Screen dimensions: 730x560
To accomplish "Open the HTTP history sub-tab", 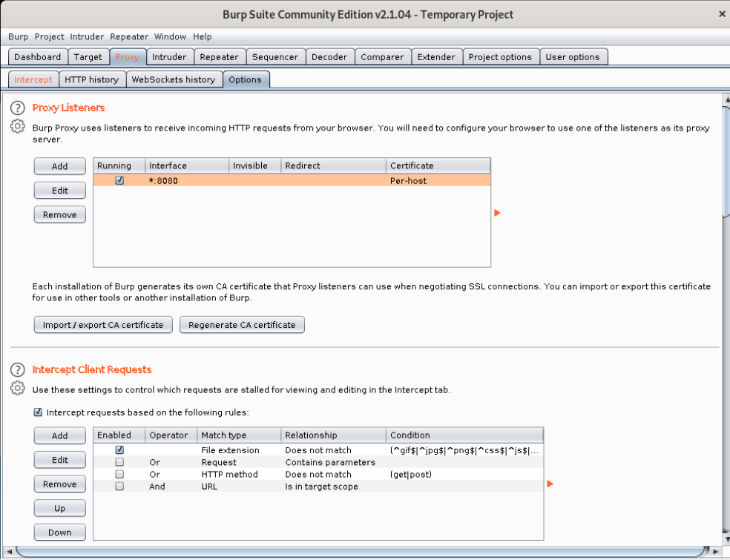I will [x=92, y=79].
